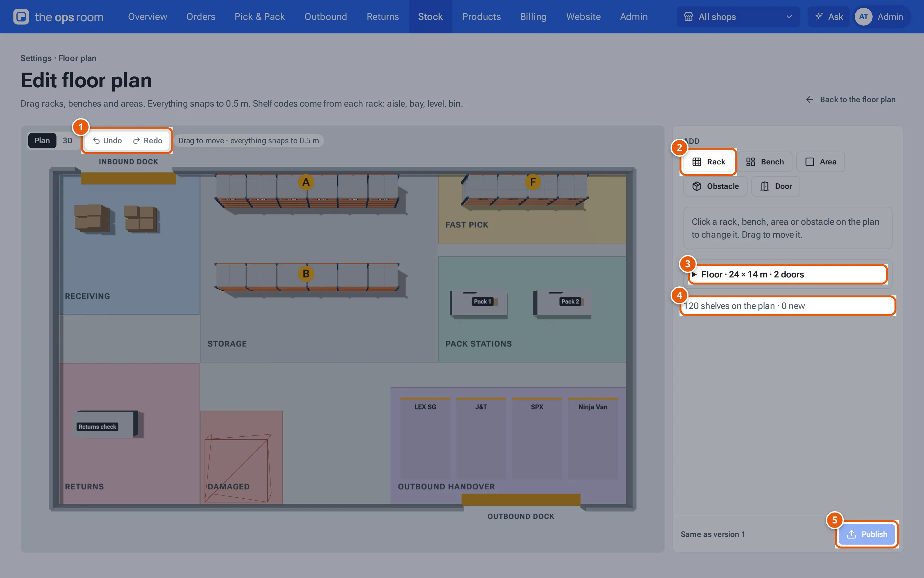
Task: Select the Pack 2 bench
Action: (562, 303)
